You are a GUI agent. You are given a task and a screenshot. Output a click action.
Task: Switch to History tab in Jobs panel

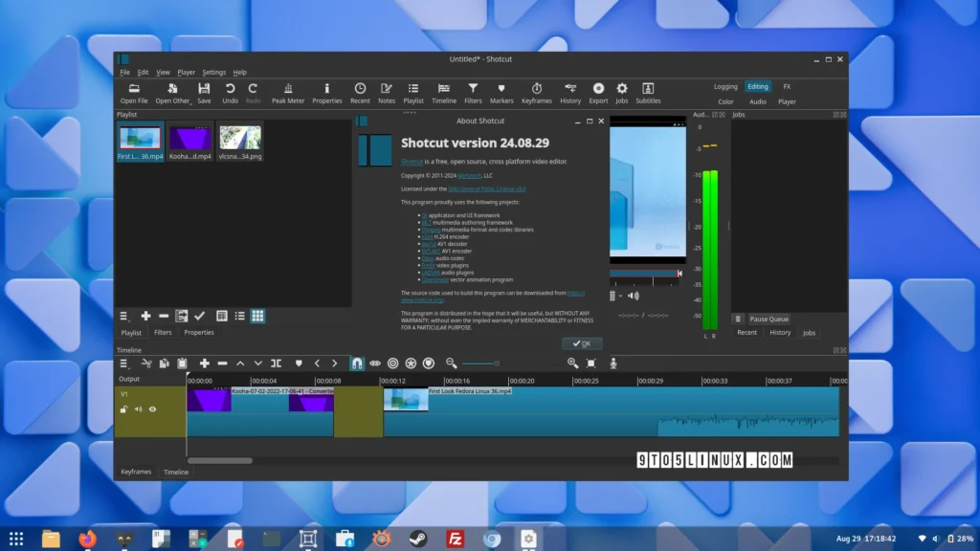click(x=780, y=332)
